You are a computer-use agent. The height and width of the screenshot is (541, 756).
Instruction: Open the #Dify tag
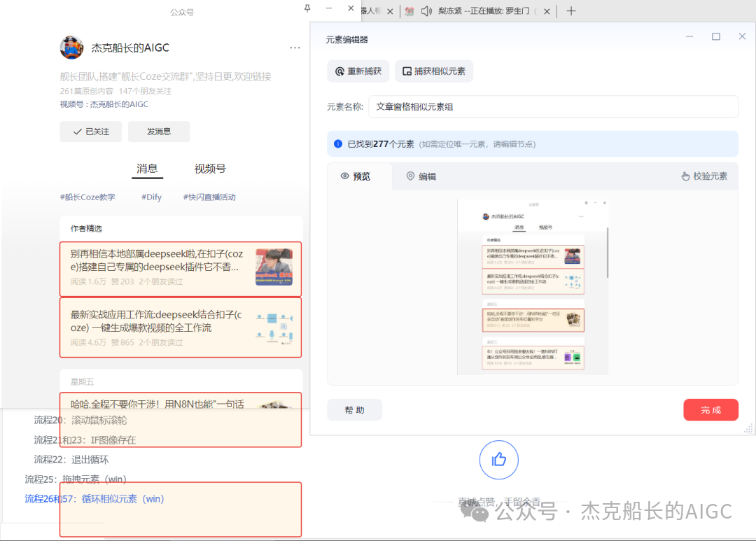(x=151, y=197)
